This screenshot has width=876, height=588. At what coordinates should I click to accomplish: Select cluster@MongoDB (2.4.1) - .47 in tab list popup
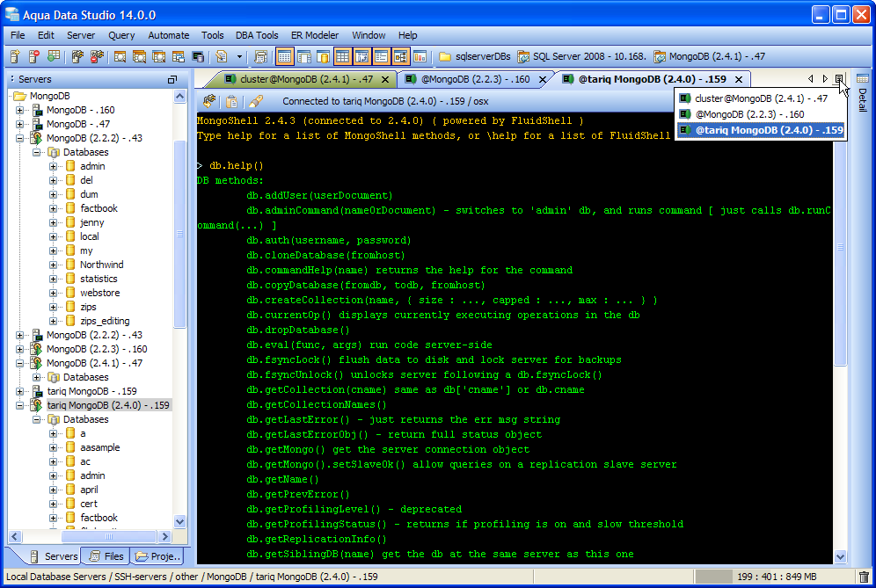761,98
